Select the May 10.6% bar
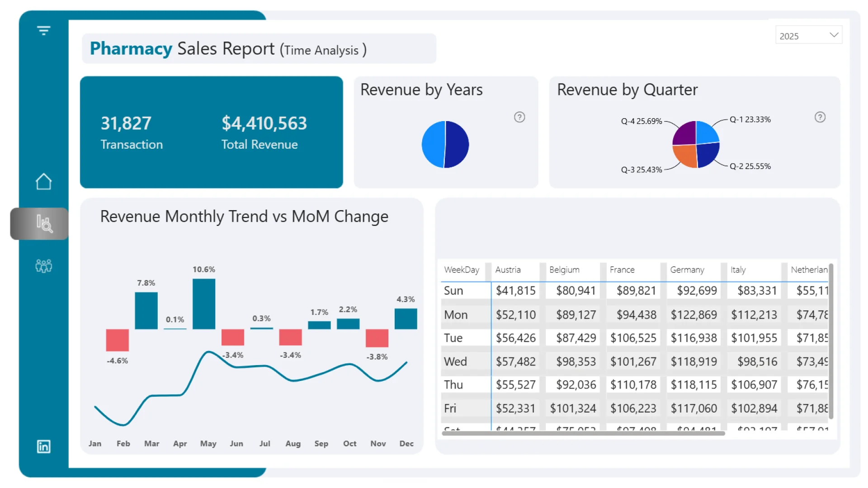 coord(204,304)
